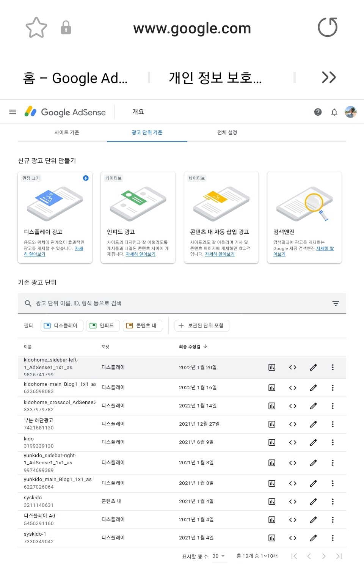Open more options for 3211140631 row

coord(333,502)
